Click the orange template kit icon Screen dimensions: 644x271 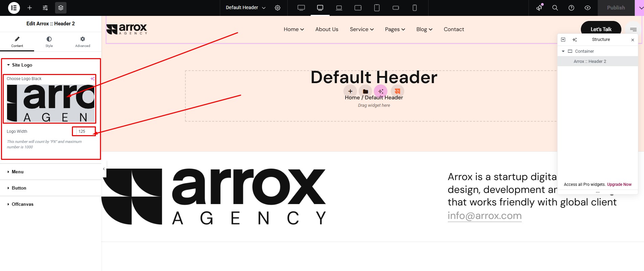click(397, 91)
